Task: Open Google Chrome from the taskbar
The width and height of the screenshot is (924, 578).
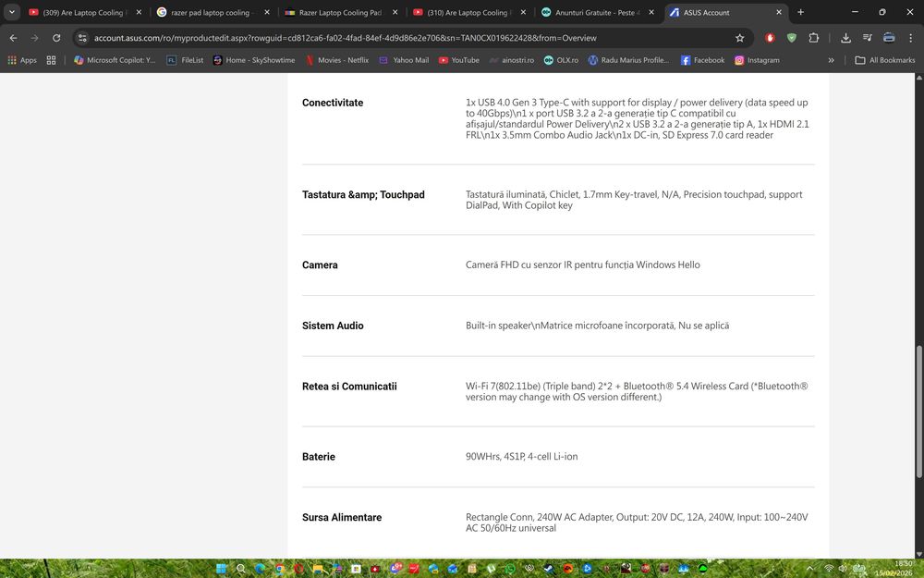Action: tap(279, 569)
